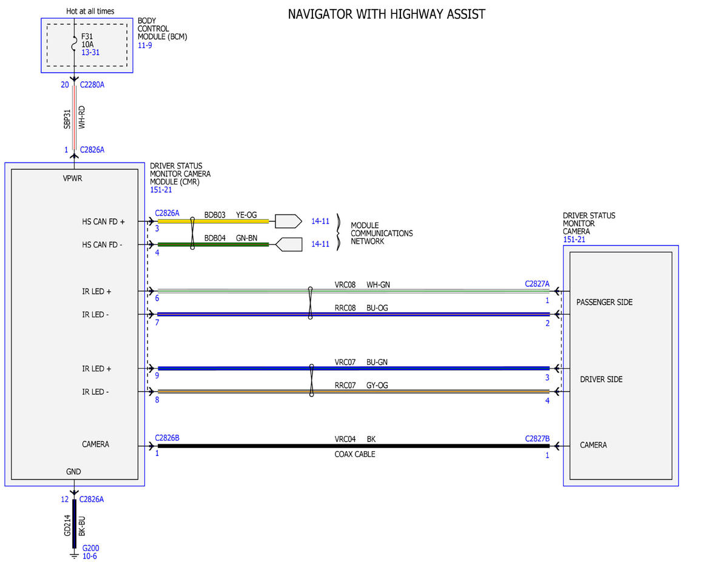This screenshot has width=728, height=562.
Task: Click connector label C2826B
Action: click(x=167, y=437)
